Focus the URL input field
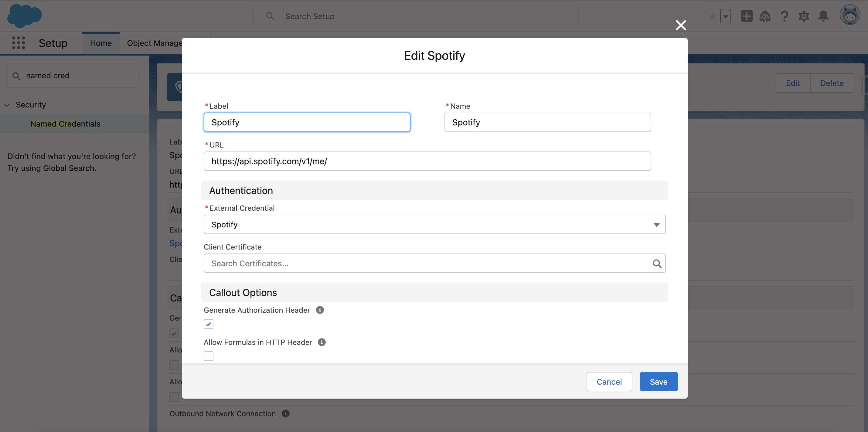Screen dimensions: 868x432 pyautogui.click(x=427, y=161)
